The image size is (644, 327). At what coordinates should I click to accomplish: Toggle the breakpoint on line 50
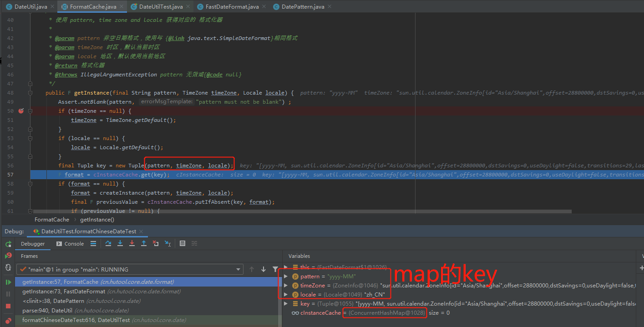click(20, 111)
